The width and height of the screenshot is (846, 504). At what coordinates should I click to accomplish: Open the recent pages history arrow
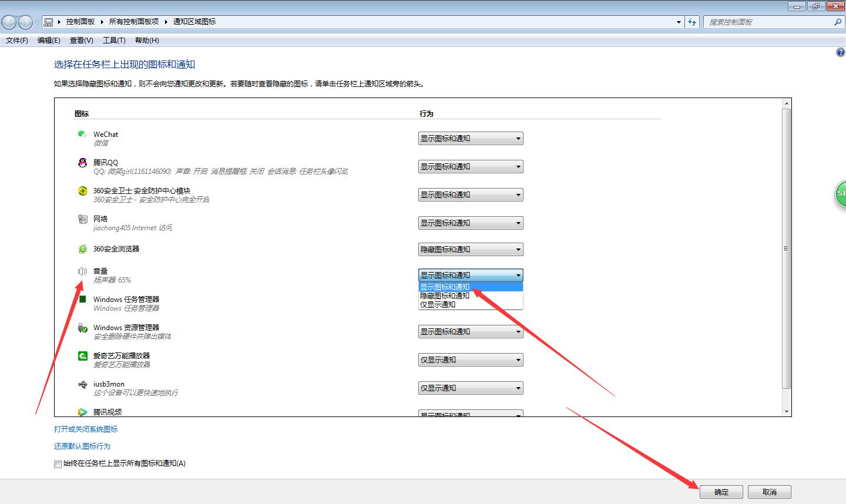(38, 22)
